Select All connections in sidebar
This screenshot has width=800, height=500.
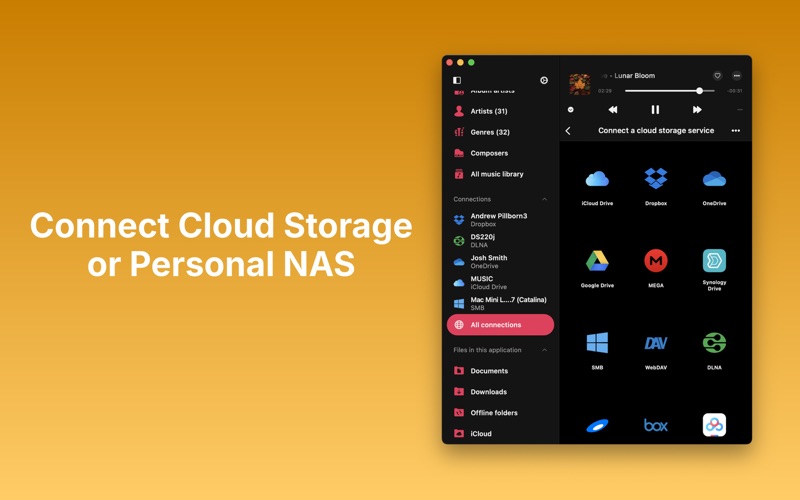click(500, 325)
